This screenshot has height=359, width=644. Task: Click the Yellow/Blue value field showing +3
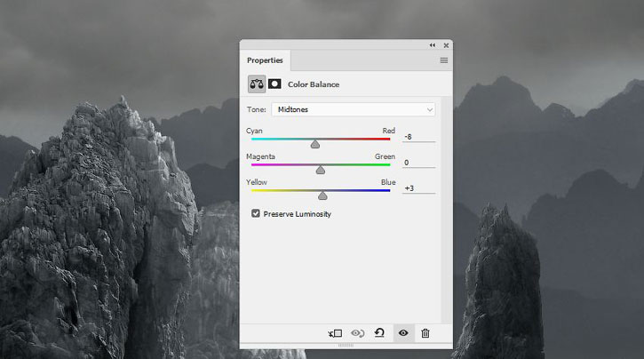coord(418,188)
